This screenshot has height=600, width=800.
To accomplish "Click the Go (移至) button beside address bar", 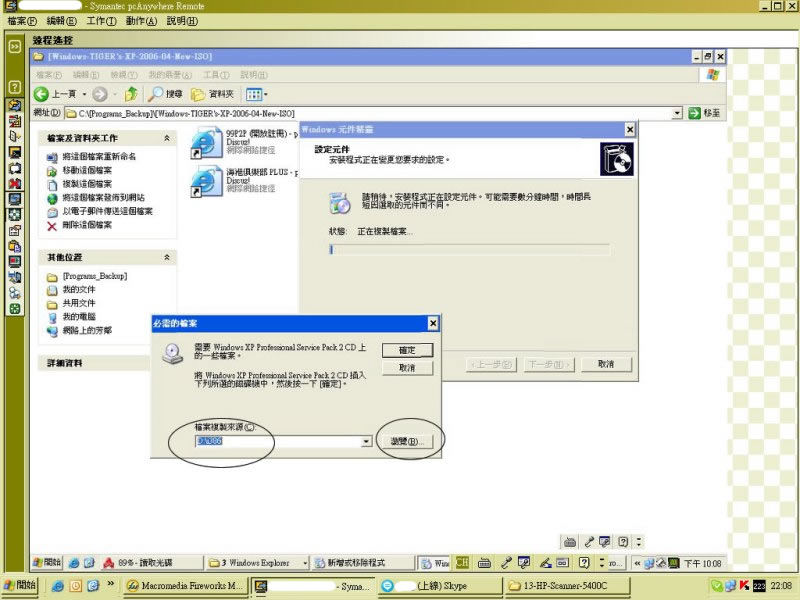I will (x=705, y=113).
